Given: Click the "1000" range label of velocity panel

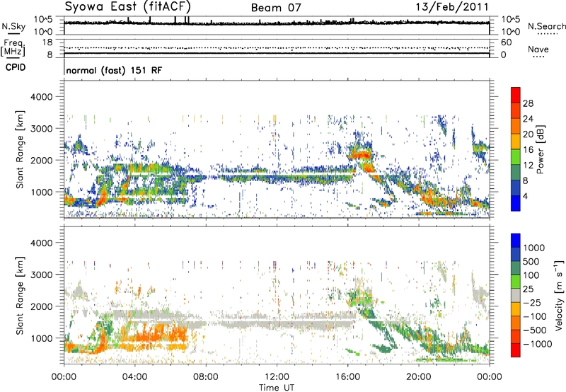Looking at the screenshot, I should click(x=41, y=338).
